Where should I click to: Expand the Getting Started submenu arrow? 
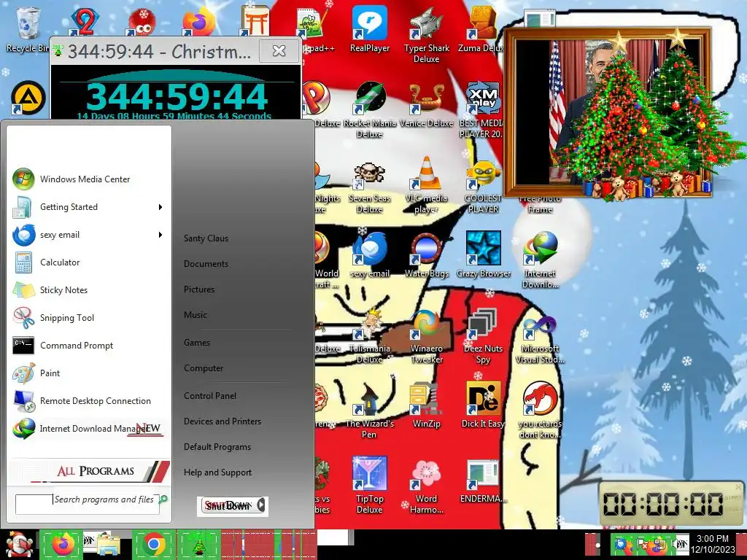coord(160,207)
